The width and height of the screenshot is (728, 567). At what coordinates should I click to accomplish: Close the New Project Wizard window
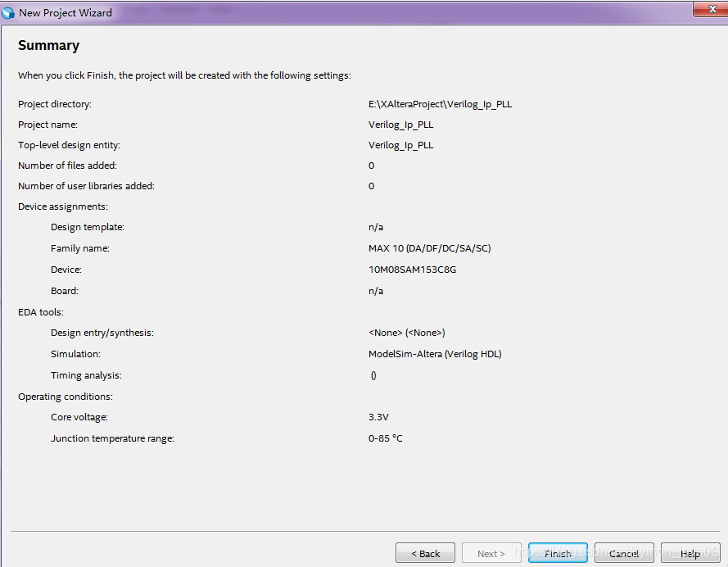click(712, 9)
